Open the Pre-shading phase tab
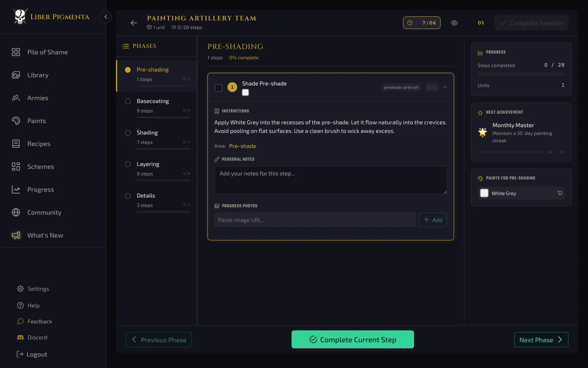 coord(157,76)
